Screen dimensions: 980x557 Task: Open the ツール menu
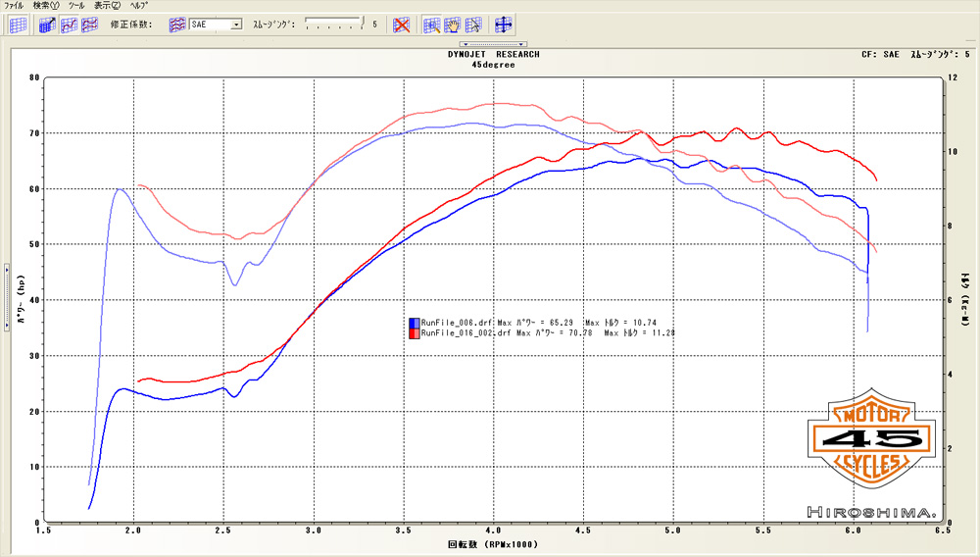pyautogui.click(x=76, y=6)
